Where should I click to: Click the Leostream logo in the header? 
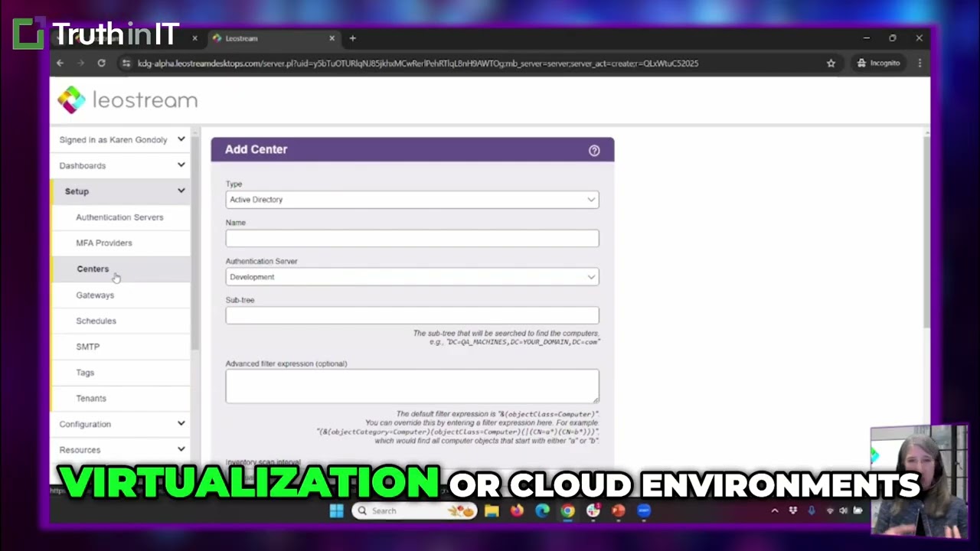pyautogui.click(x=128, y=100)
